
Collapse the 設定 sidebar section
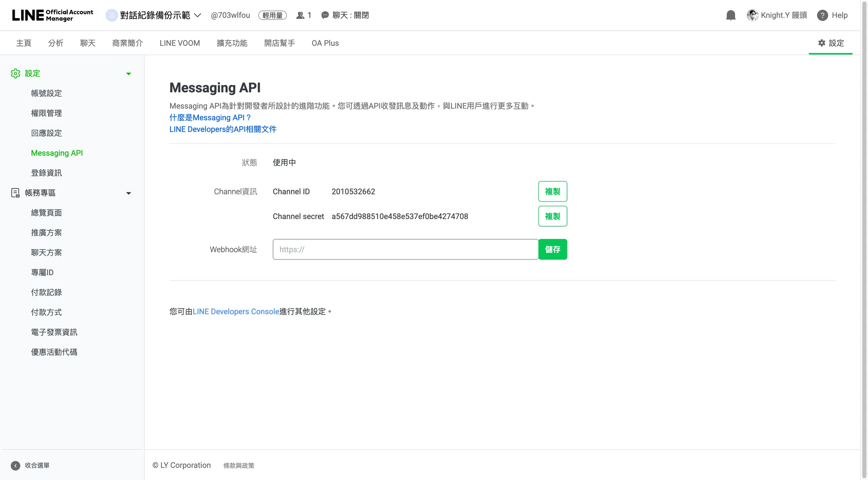click(128, 74)
